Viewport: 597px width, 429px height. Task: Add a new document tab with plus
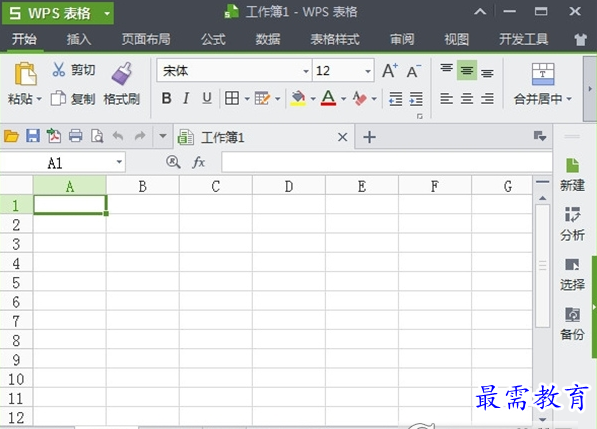point(369,137)
